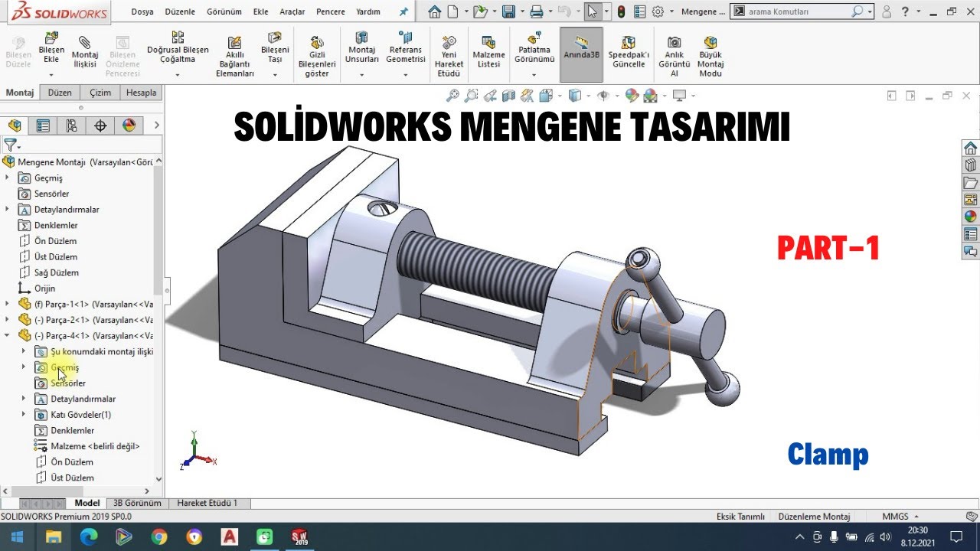The image size is (980, 551).
Task: Open the Dosya menu
Action: click(x=142, y=11)
